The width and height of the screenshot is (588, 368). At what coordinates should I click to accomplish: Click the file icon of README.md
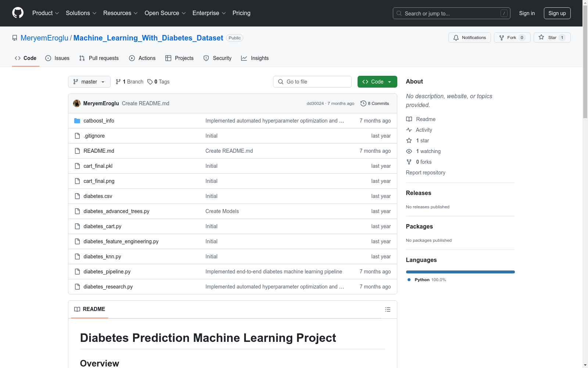click(77, 151)
